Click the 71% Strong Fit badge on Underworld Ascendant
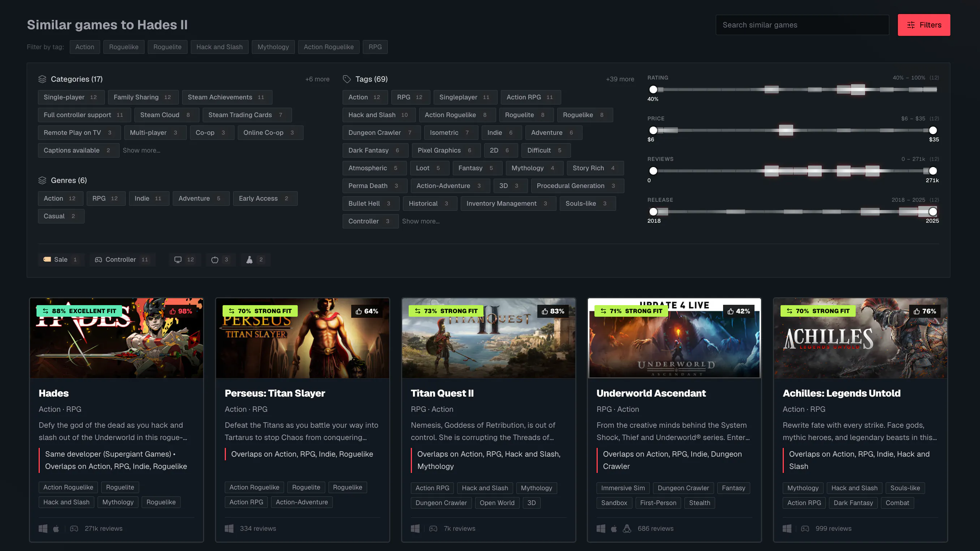The image size is (980, 551). click(x=632, y=311)
